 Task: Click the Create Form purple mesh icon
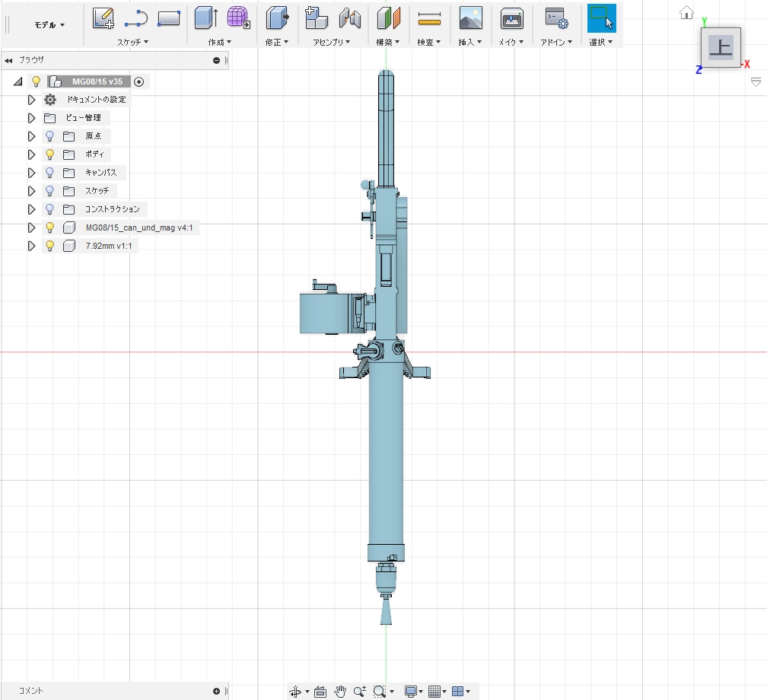coord(239,17)
